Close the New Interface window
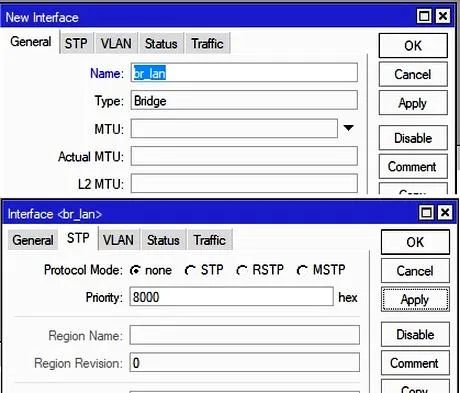 443,16
